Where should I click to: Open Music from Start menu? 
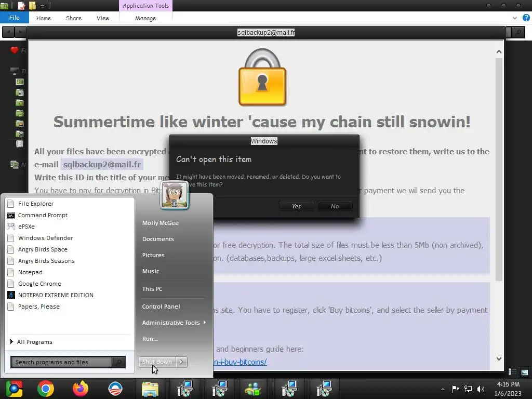(151, 271)
